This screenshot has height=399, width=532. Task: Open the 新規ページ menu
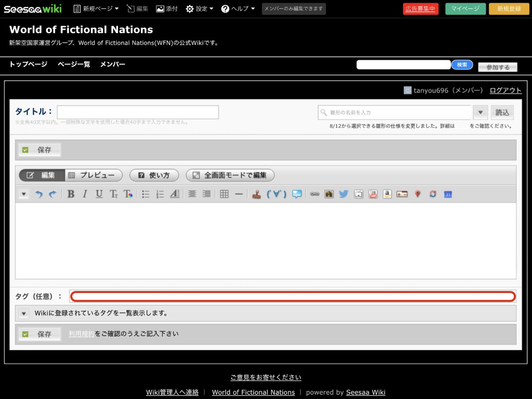pyautogui.click(x=96, y=9)
